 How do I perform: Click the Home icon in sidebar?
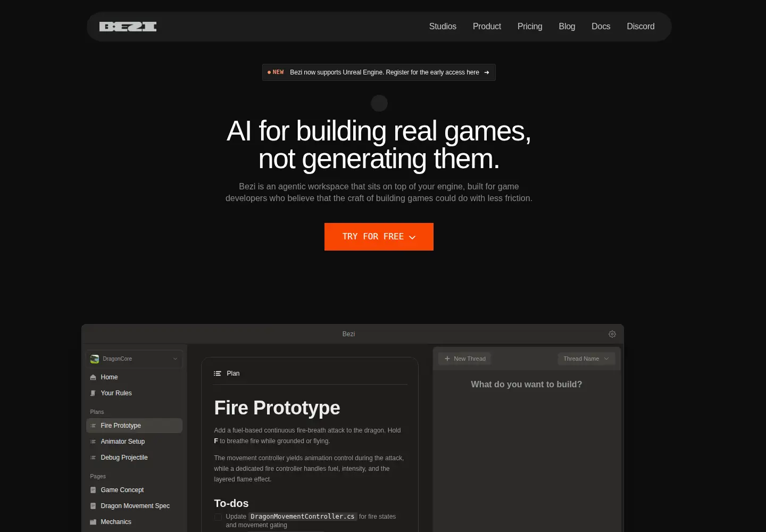pos(93,377)
